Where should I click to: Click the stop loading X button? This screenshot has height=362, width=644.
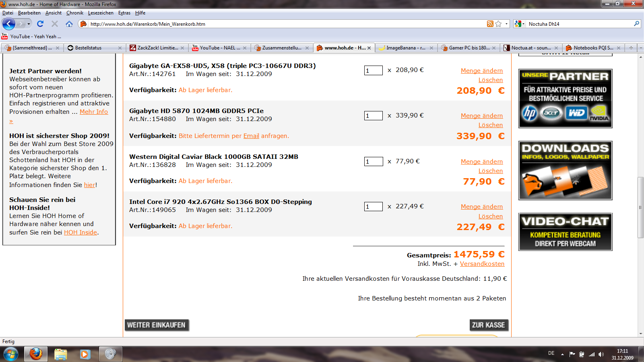[x=55, y=24]
